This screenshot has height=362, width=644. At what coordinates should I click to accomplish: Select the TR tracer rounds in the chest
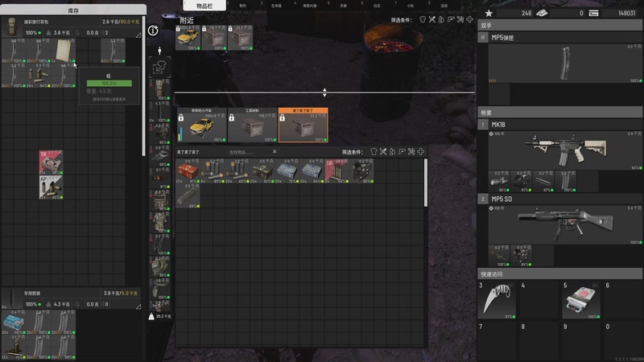point(336,171)
